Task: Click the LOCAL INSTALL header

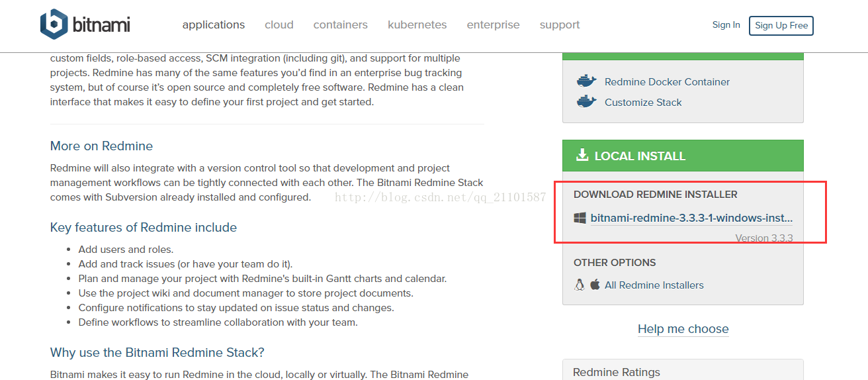Action: 683,156
